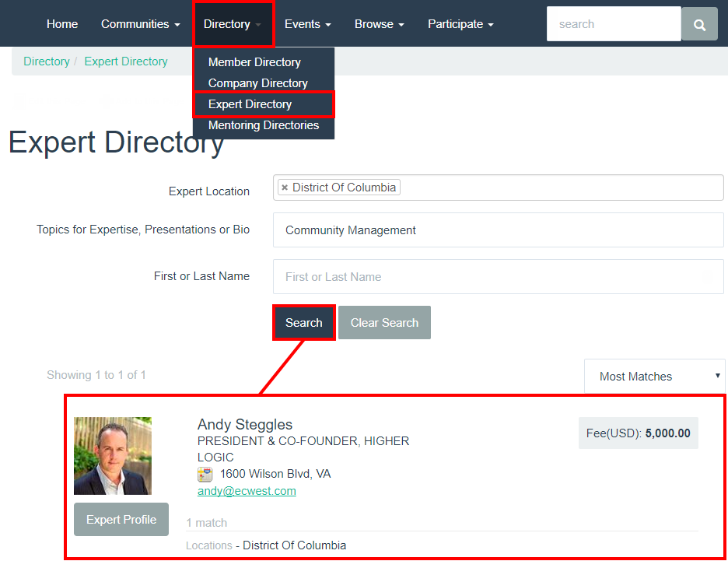This screenshot has width=728, height=568.
Task: Expand the Browse dropdown menu
Action: 379,24
